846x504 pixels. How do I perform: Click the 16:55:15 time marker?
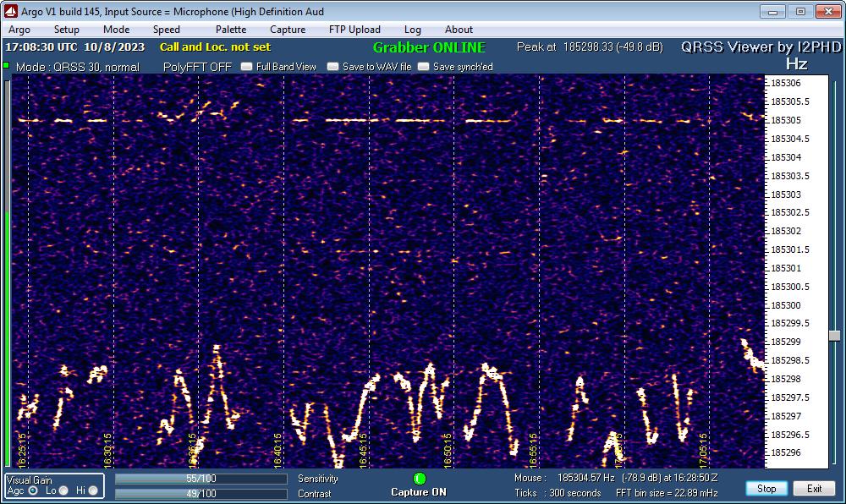click(533, 450)
